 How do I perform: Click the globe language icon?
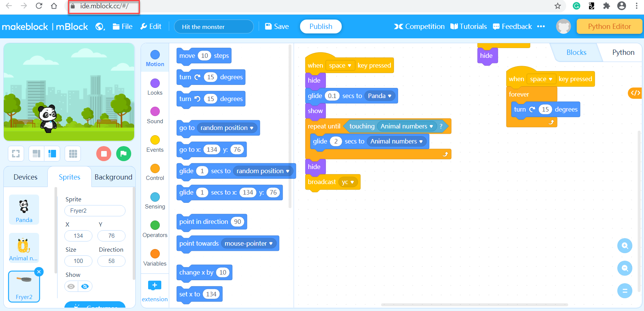(100, 27)
